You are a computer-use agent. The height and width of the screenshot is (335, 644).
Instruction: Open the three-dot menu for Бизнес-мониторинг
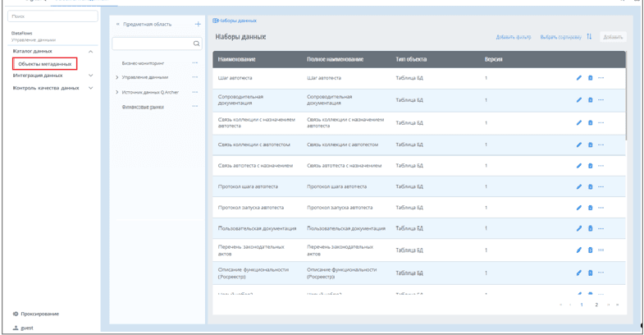click(x=194, y=62)
